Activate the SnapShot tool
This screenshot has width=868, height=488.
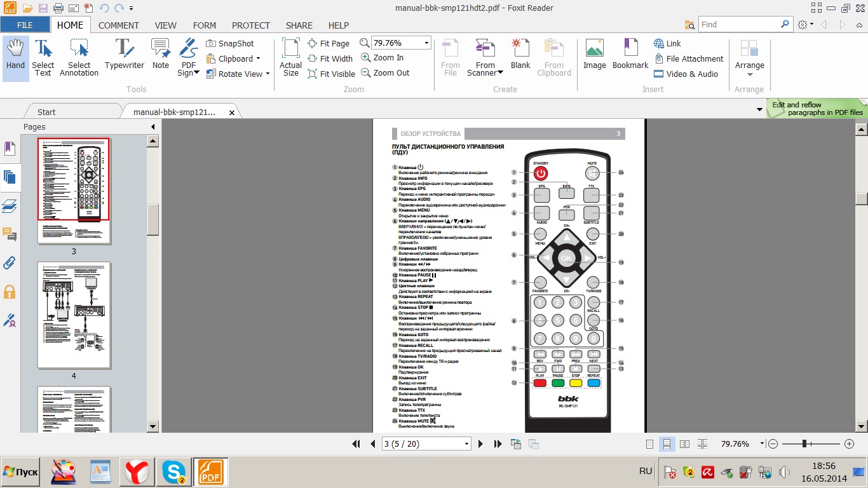(x=230, y=43)
